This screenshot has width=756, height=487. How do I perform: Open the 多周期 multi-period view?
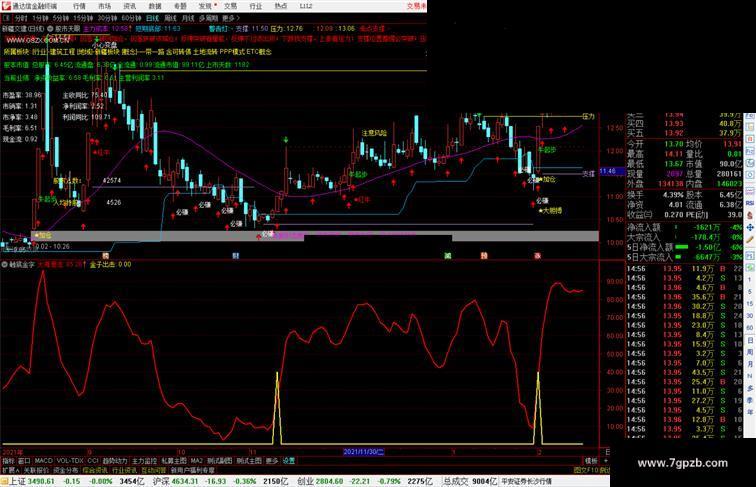point(209,18)
